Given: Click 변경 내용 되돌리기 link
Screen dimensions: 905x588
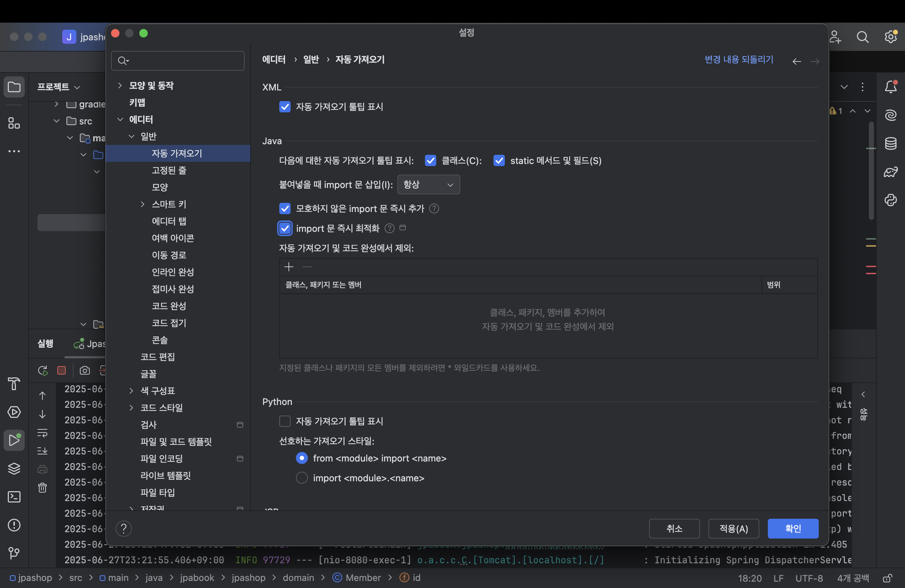Looking at the screenshot, I should (738, 60).
